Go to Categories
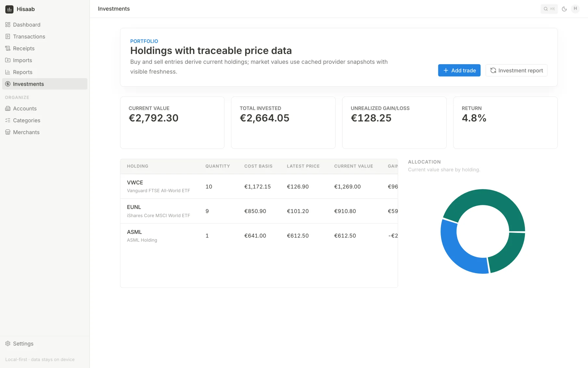 click(x=45, y=120)
